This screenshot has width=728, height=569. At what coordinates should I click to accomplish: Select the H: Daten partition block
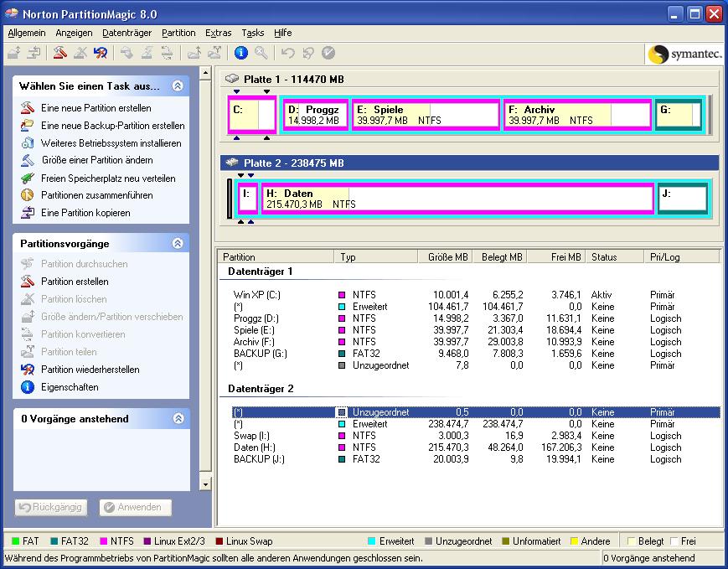coord(457,199)
